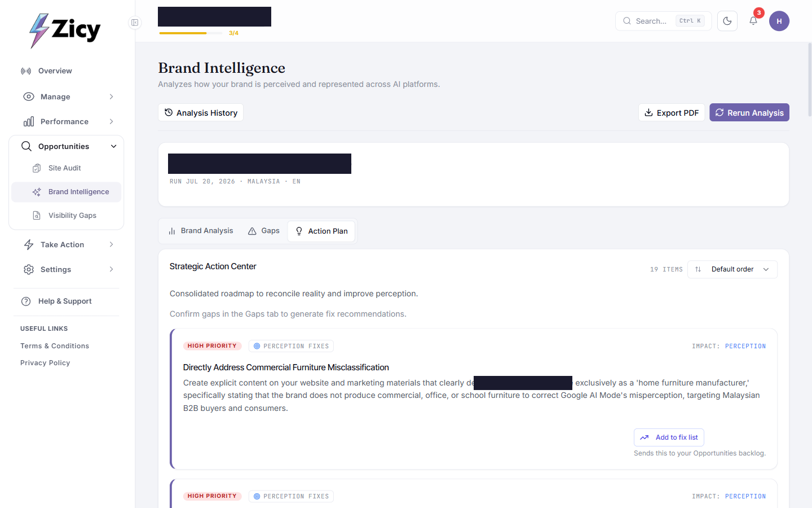This screenshot has width=812, height=508.
Task: Expand the Take Action chevron
Action: pyautogui.click(x=112, y=244)
